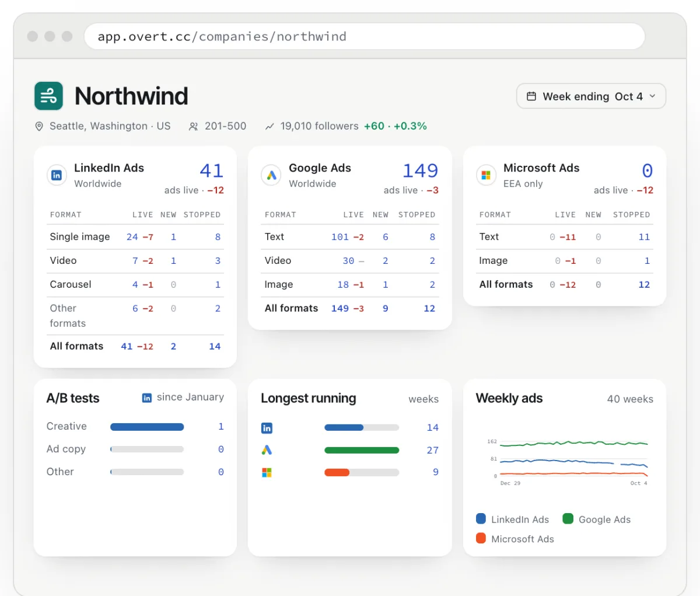The height and width of the screenshot is (596, 700).
Task: Click the Northwind company logo icon
Action: 48,96
